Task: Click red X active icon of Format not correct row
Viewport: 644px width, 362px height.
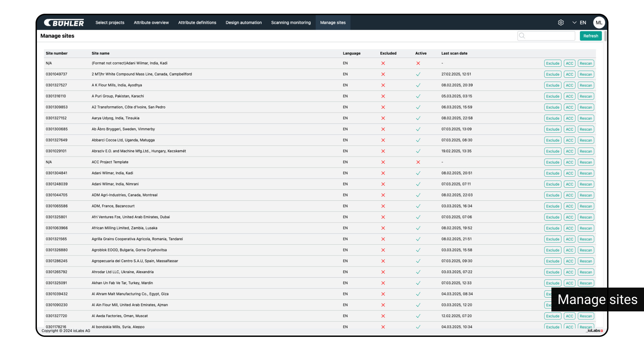Action: [418, 63]
